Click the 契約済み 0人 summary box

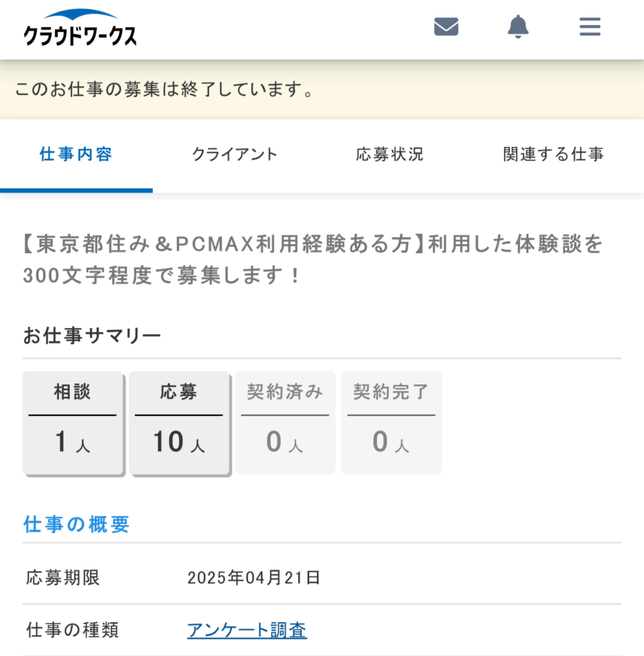coord(285,423)
